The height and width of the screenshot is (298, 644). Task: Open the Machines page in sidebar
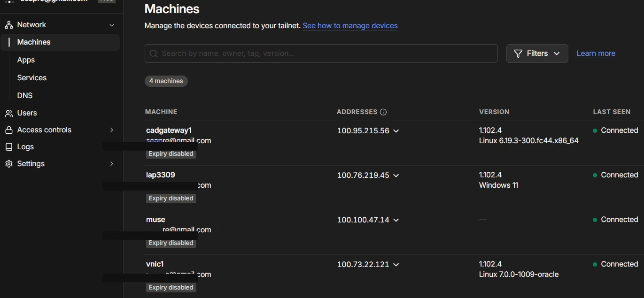click(60, 42)
